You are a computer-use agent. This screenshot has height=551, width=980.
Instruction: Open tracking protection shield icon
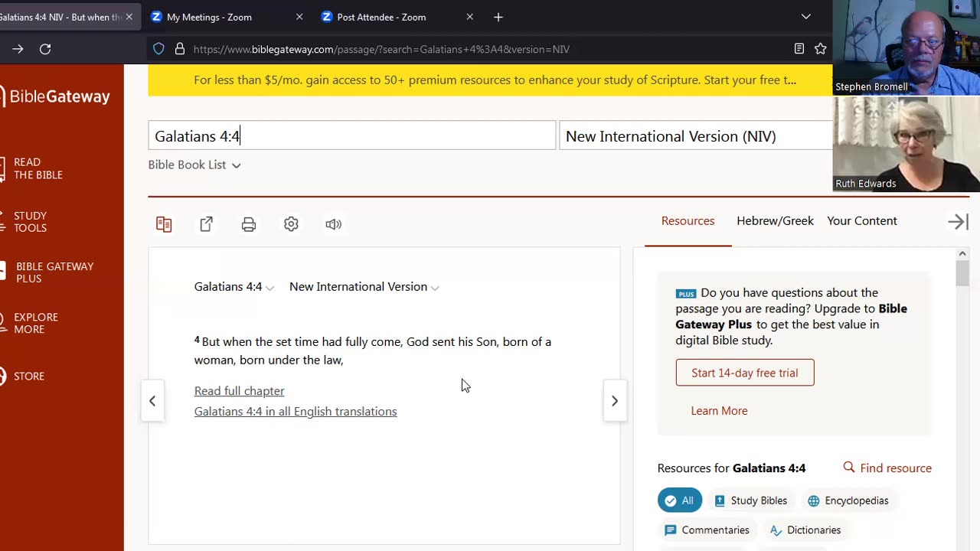pyautogui.click(x=158, y=49)
